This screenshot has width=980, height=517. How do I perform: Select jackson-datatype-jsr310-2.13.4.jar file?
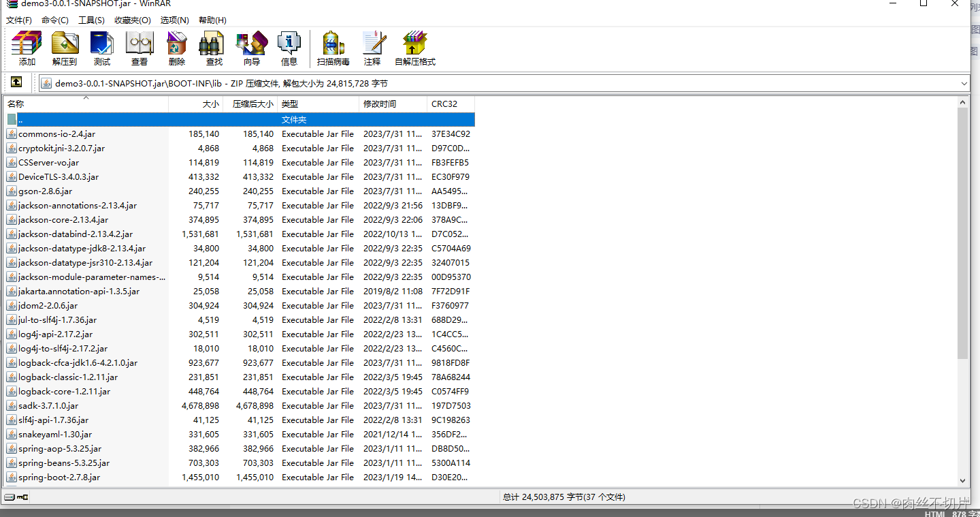(86, 263)
